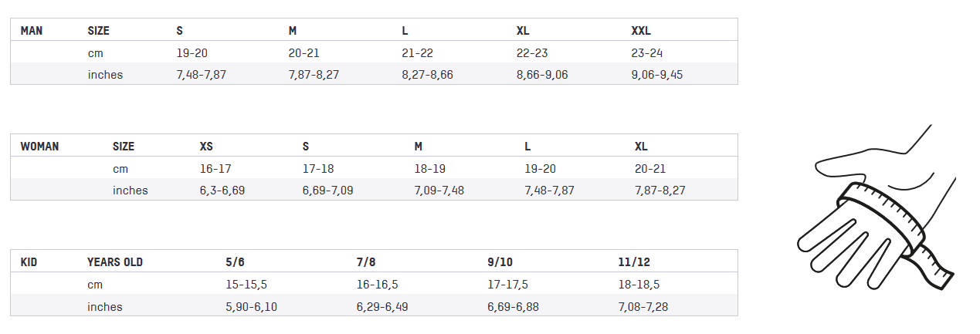980x334 pixels.
Task: Select the 19-20 cm cell for men
Action: [x=192, y=53]
